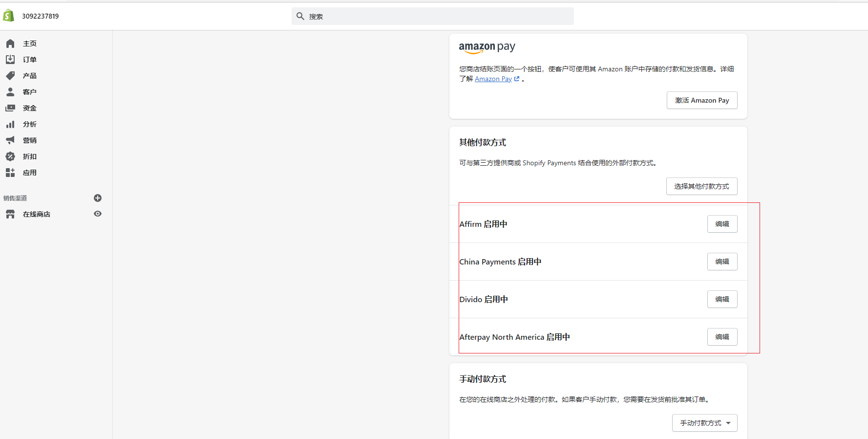Click the store name 3092237819

pyautogui.click(x=41, y=16)
